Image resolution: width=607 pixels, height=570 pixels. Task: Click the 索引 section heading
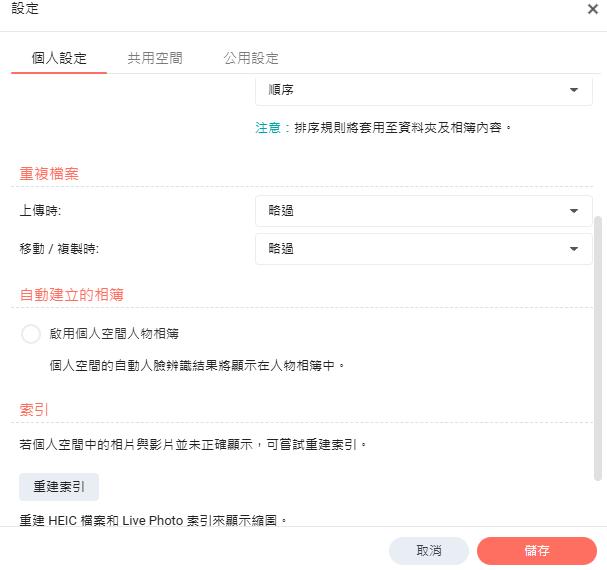34,410
